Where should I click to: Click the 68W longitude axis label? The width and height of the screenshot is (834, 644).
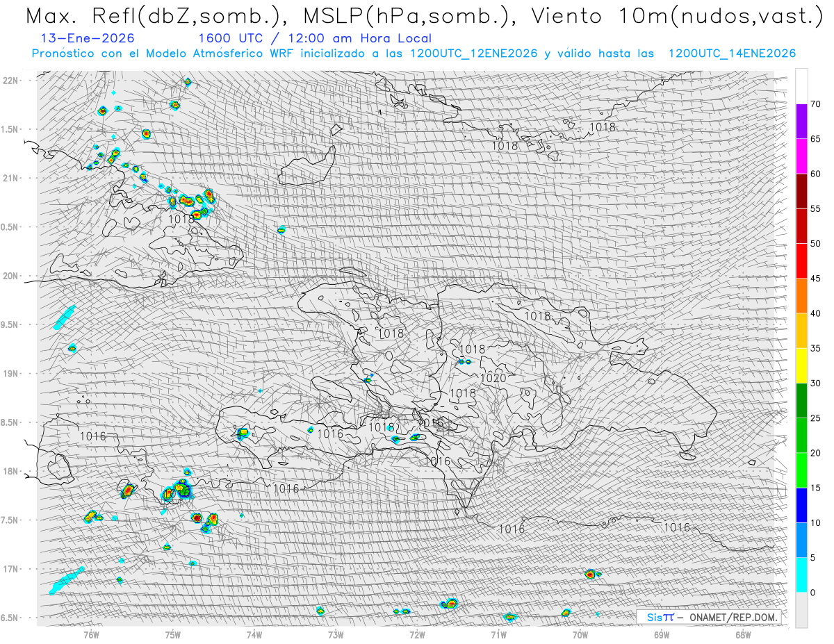(x=743, y=634)
